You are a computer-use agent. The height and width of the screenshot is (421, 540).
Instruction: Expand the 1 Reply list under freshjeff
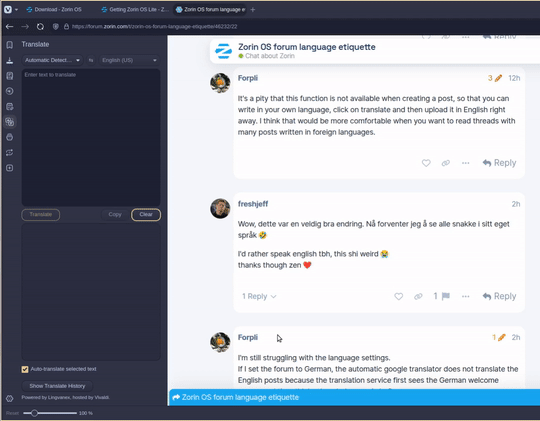[259, 296]
